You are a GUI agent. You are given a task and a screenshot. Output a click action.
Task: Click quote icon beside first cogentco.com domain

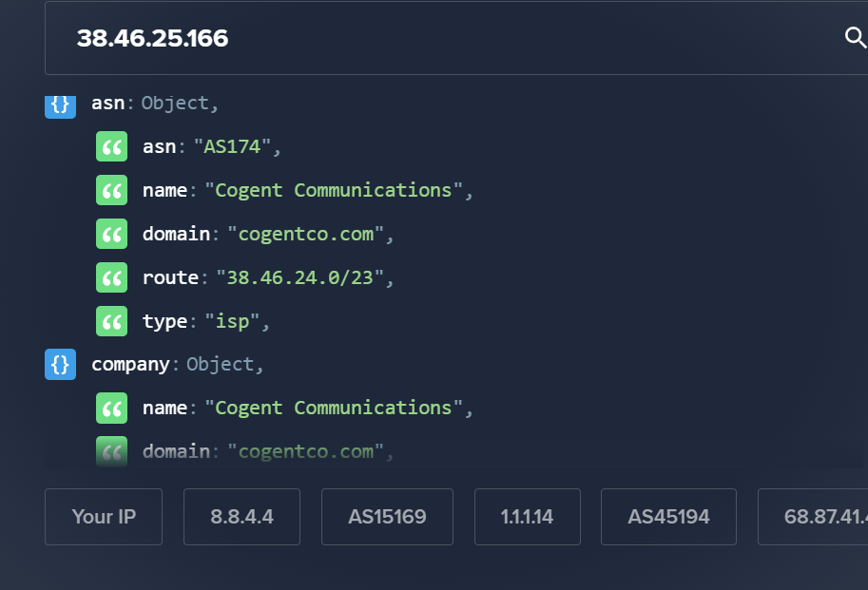(x=112, y=234)
